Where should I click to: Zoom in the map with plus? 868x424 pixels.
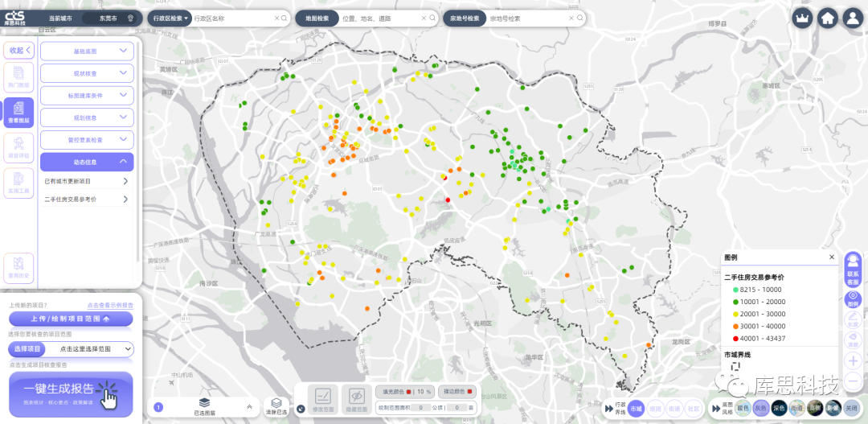tap(853, 361)
